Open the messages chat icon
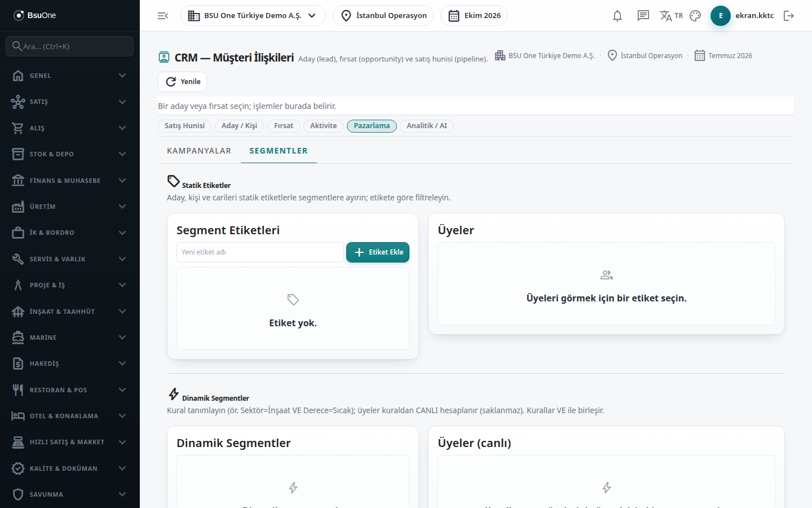 click(643, 16)
